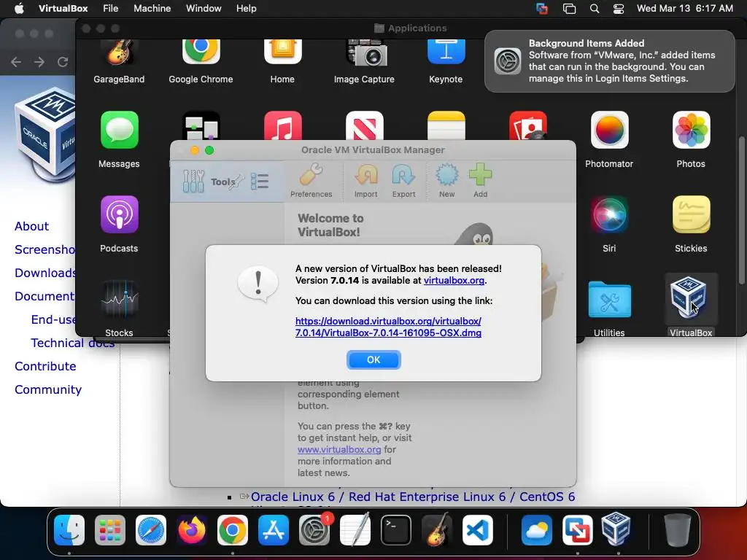Click the Import appliance icon
747x560 pixels.
tap(366, 181)
